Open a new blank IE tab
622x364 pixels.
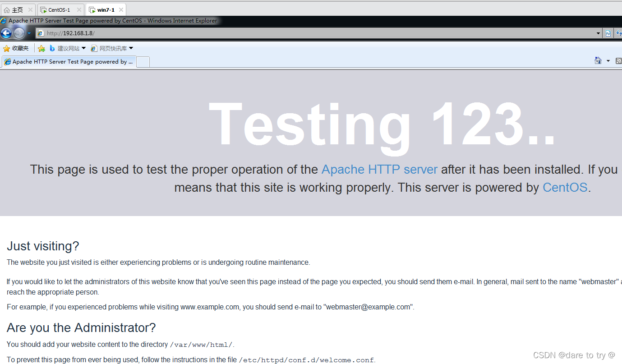point(143,62)
